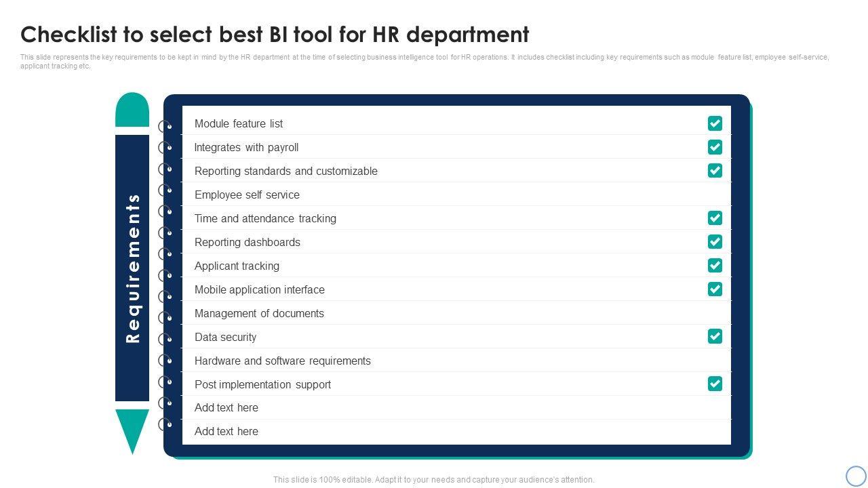Image resolution: width=868 pixels, height=488 pixels.
Task: Uncheck the Data security checkbox
Action: click(x=715, y=336)
